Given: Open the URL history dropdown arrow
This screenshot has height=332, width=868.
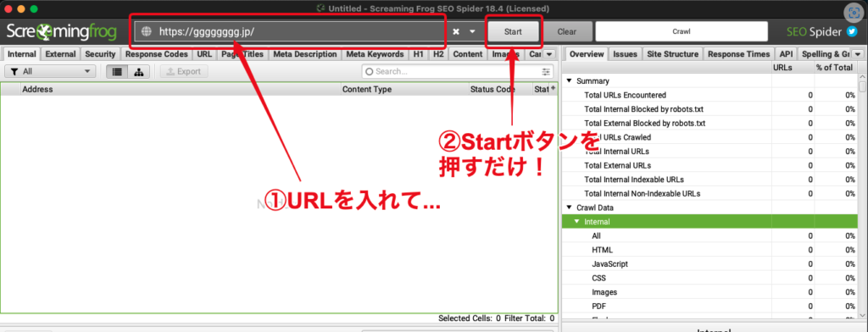Looking at the screenshot, I should [x=472, y=31].
